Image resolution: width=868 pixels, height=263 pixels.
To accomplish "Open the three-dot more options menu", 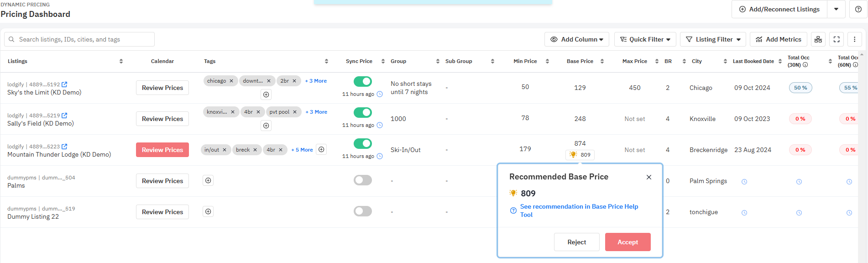I will coord(855,39).
